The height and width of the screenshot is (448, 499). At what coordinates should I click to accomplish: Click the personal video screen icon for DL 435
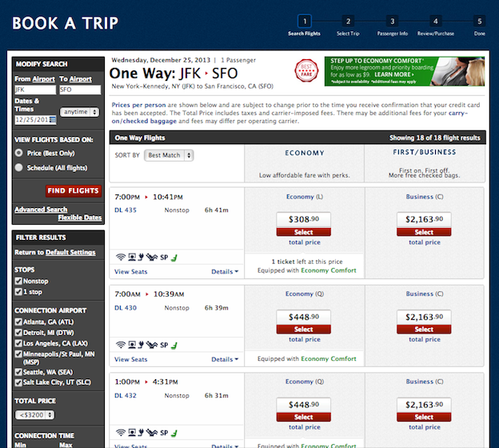click(130, 257)
